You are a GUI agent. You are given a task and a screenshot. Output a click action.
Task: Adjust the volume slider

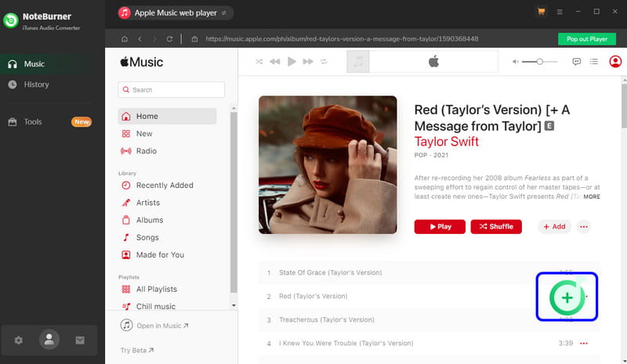[x=539, y=62]
